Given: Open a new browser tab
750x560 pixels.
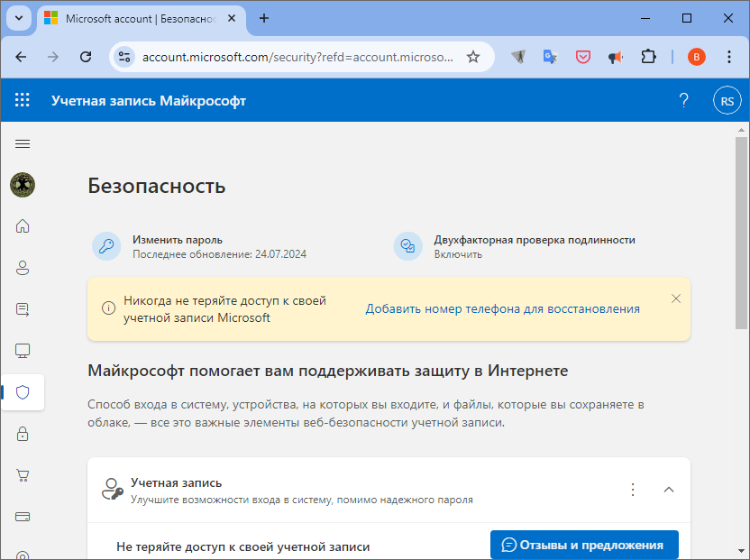Looking at the screenshot, I should [264, 18].
